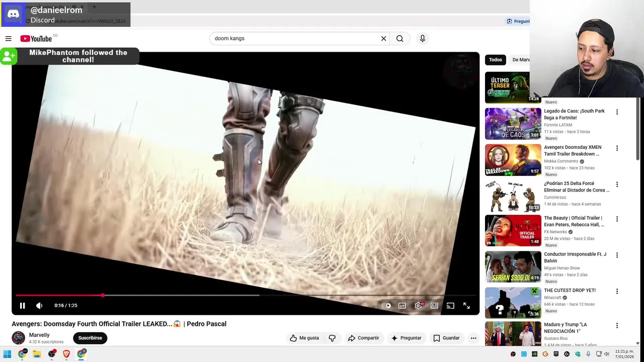
Task: Open options menu for '¿Podrían 25 Delta Force'
Action: pyautogui.click(x=617, y=185)
